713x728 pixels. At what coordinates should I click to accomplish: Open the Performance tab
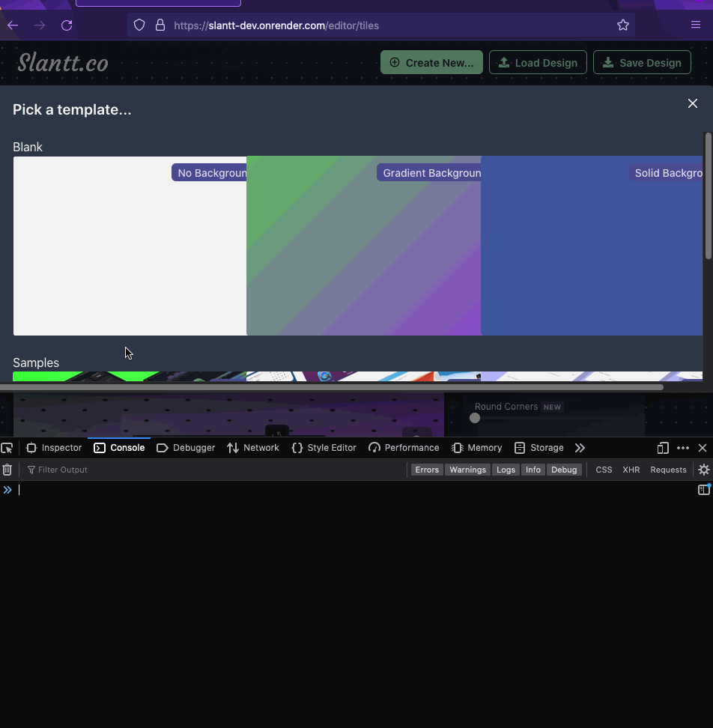(404, 448)
